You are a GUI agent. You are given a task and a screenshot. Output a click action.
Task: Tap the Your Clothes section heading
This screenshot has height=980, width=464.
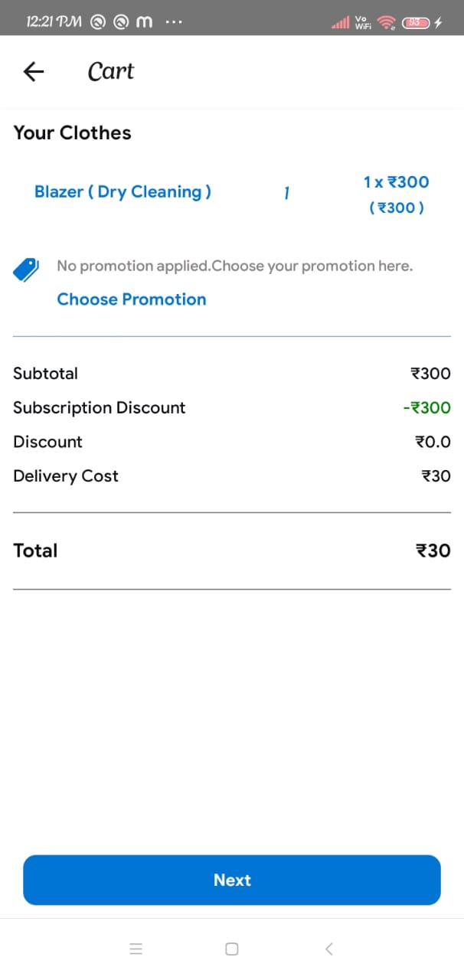tap(72, 133)
